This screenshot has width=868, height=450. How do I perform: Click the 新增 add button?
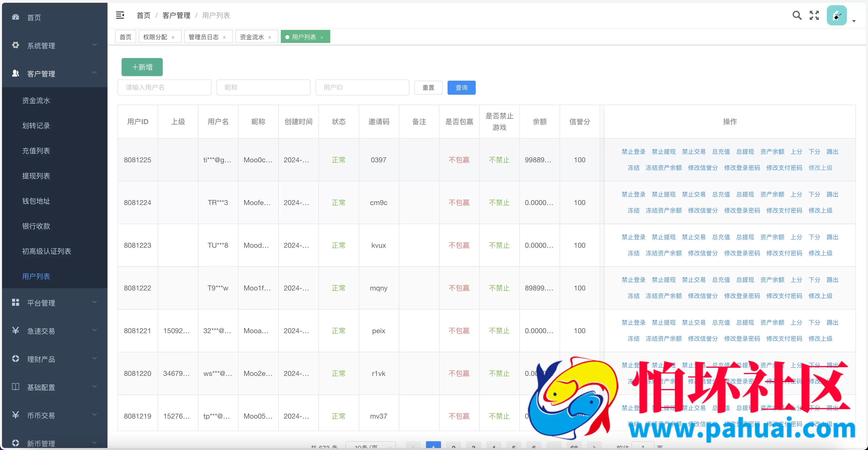pyautogui.click(x=141, y=67)
